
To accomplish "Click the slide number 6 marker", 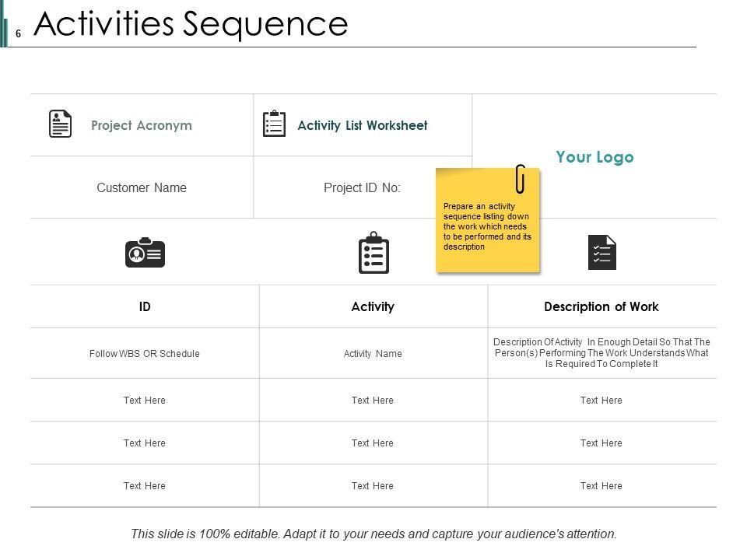I will [x=17, y=33].
